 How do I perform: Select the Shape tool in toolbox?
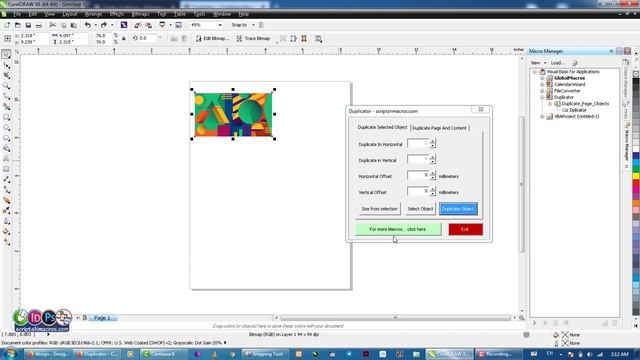tap(6, 65)
